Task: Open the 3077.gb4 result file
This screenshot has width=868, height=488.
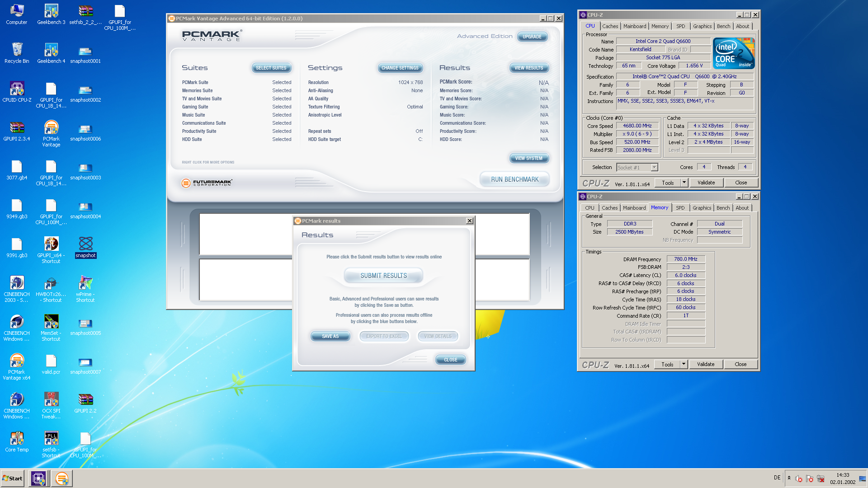Action: [17, 170]
